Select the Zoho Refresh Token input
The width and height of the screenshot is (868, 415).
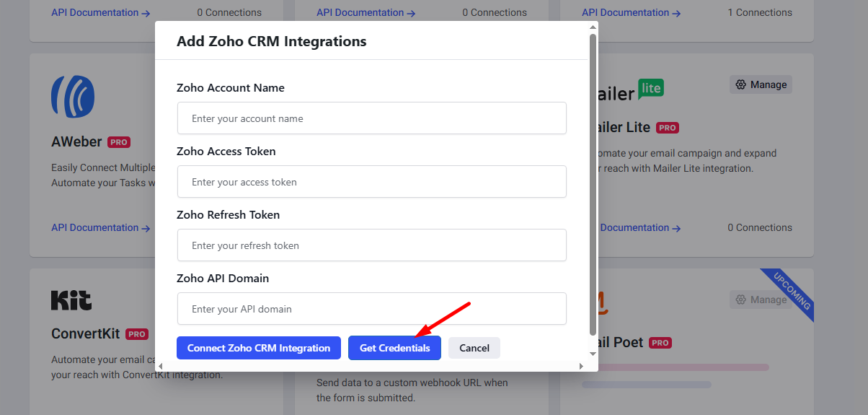tap(371, 245)
